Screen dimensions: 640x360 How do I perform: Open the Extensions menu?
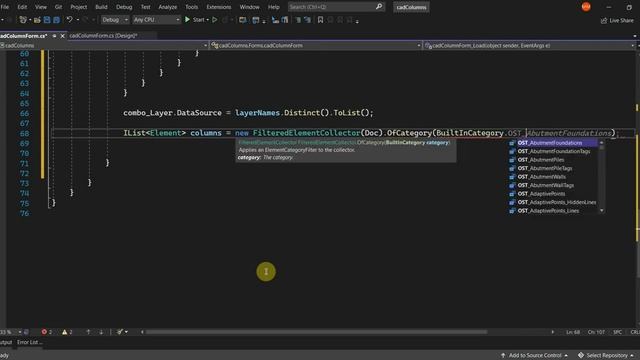(218, 7)
